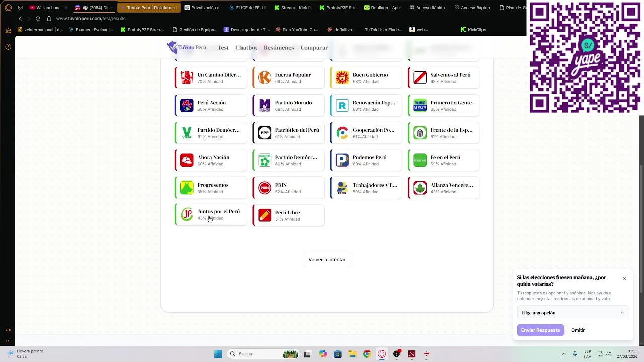Close the voting survey popup

pyautogui.click(x=624, y=278)
